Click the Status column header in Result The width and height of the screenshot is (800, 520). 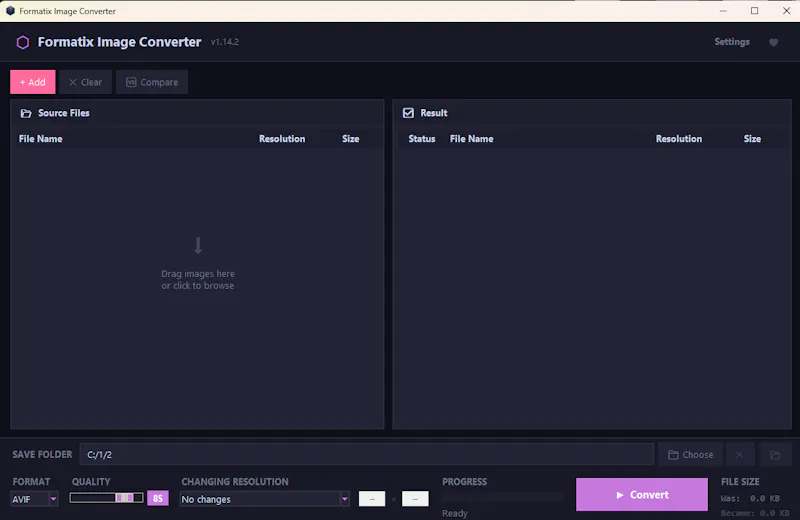pos(421,139)
